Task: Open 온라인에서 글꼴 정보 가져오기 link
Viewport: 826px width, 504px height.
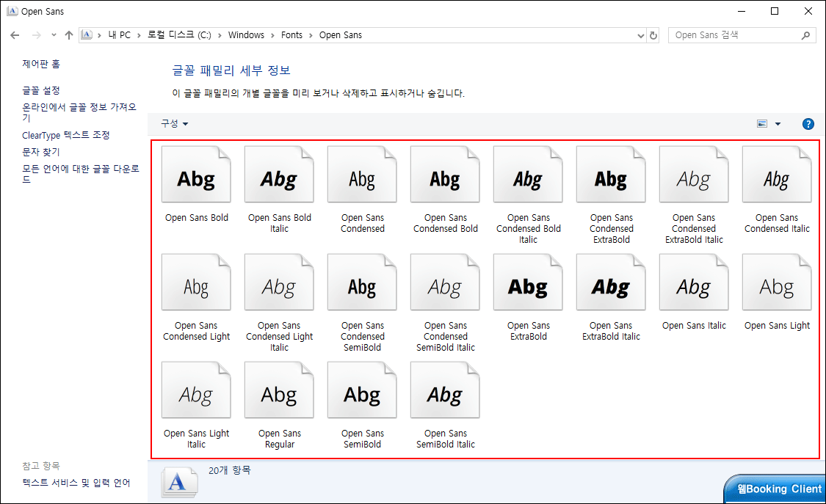Action: [79, 112]
